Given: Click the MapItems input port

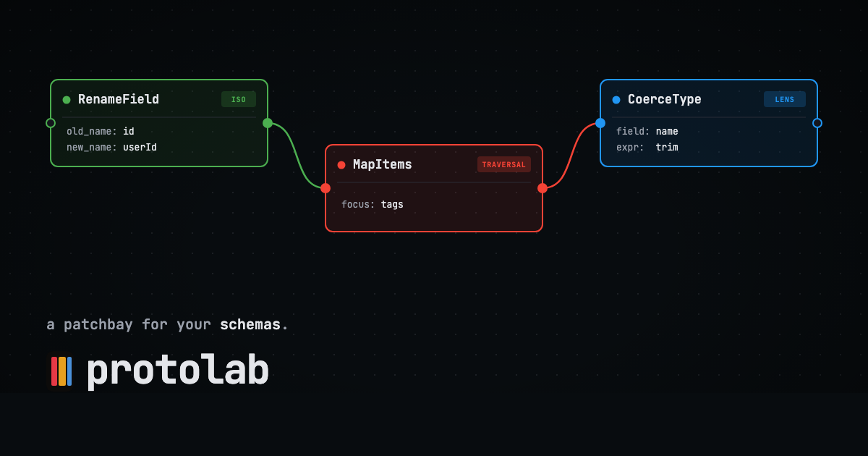Looking at the screenshot, I should [x=325, y=188].
